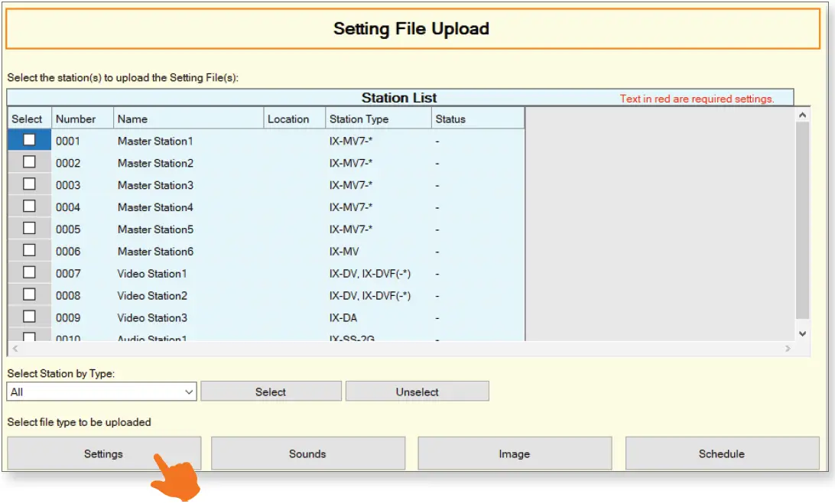Click the Select button to select stations
Screen dimensions: 835x504
pos(271,391)
